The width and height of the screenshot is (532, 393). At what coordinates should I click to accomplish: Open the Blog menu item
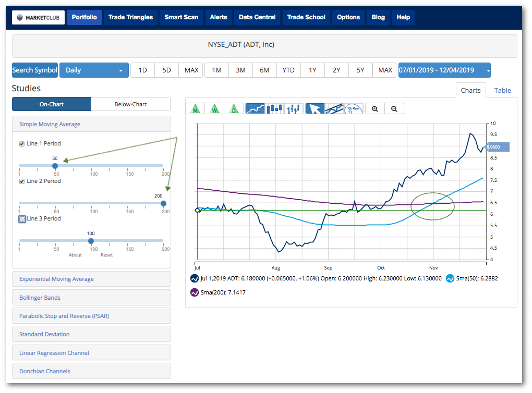[378, 17]
